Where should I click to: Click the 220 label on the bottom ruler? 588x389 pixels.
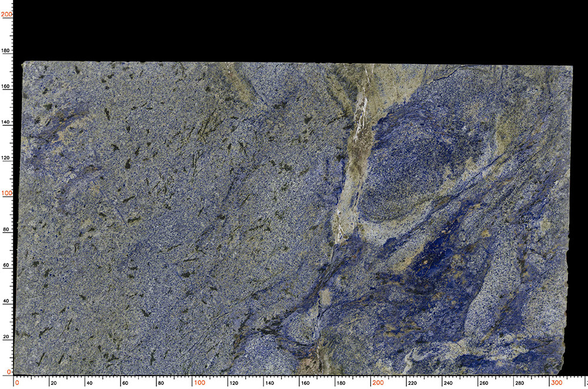[414, 383]
